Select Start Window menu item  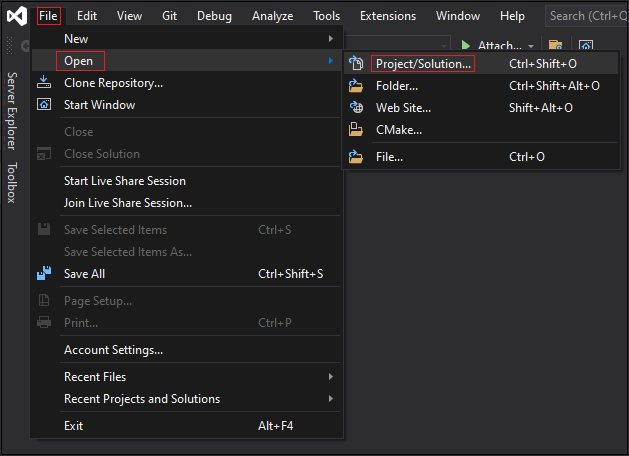(x=187, y=105)
